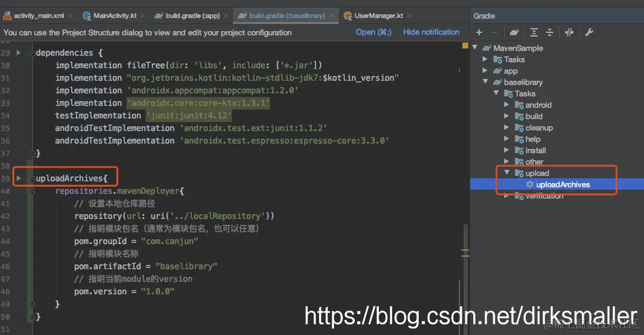Close the MainActivity.kt tab

143,16
